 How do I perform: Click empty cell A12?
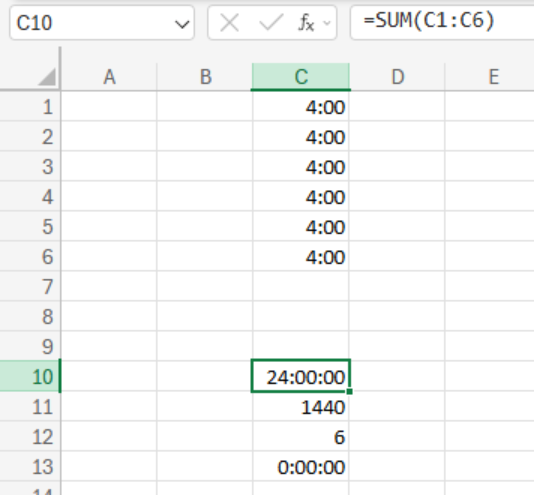coord(109,436)
